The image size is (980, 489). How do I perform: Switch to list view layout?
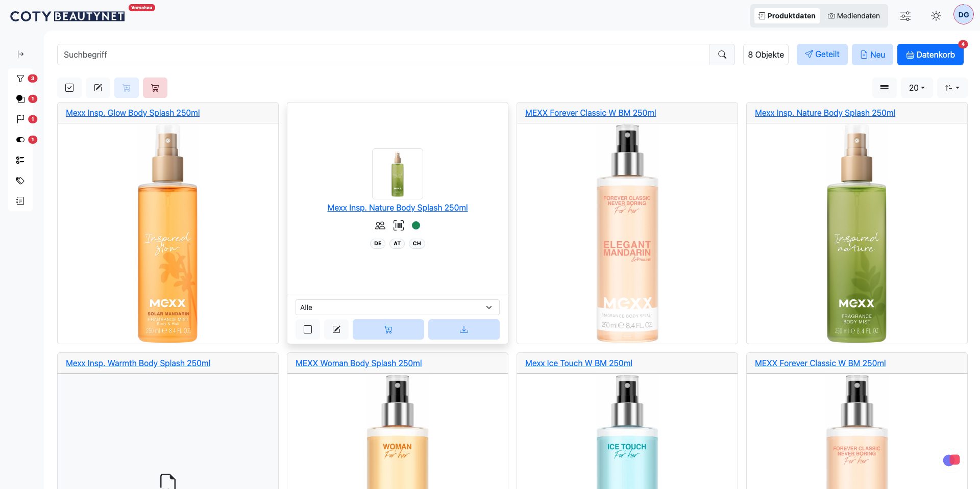[885, 88]
